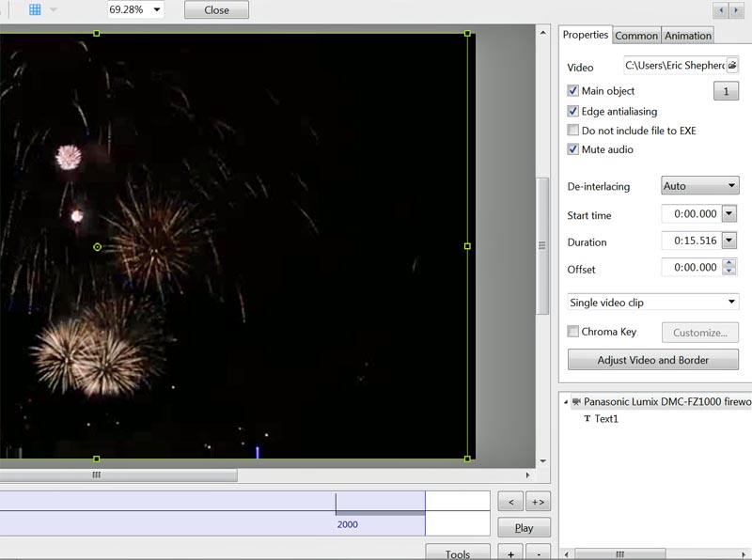Click the Offset time input field
Screen dimensions: 752x560
691,269
